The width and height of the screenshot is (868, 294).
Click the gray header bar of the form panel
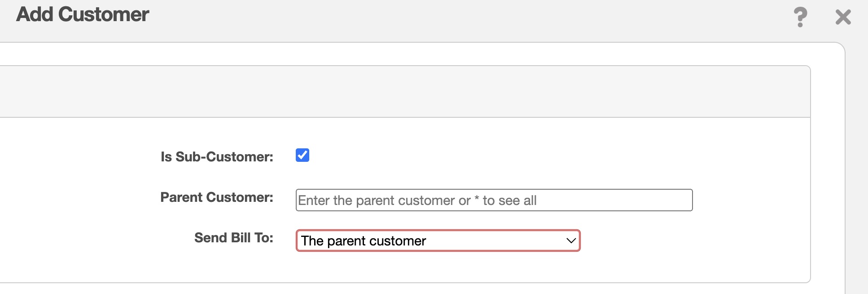pyautogui.click(x=404, y=92)
